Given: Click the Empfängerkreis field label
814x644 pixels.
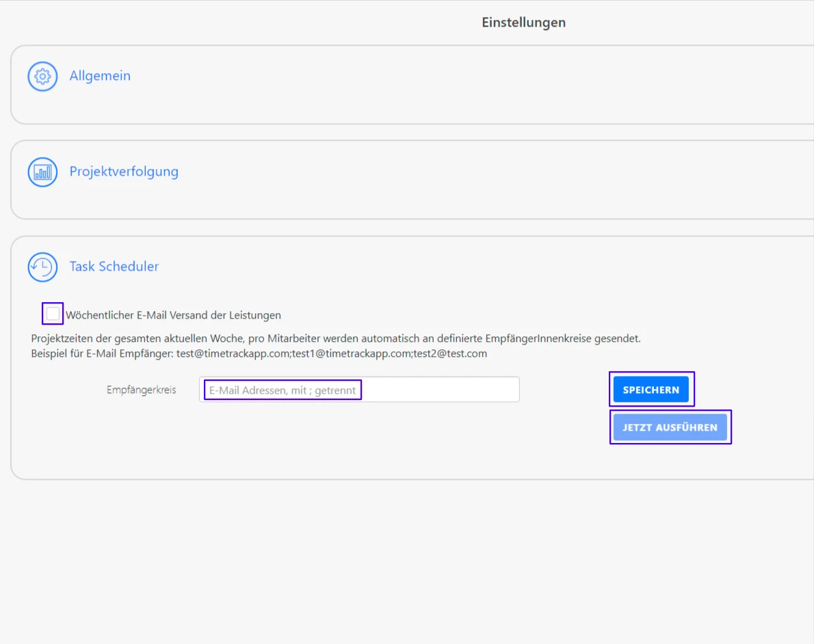Looking at the screenshot, I should point(141,389).
